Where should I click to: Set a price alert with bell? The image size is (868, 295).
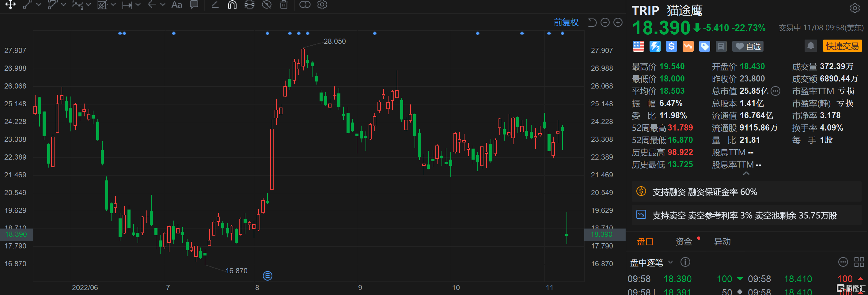tap(811, 46)
